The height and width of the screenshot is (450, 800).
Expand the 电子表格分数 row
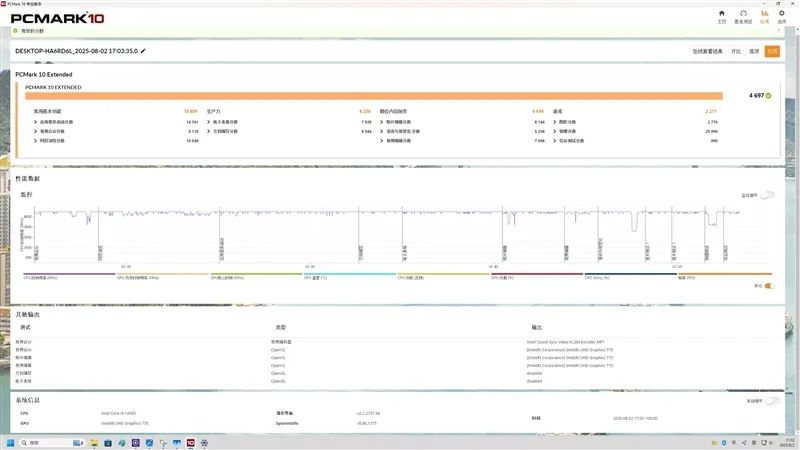(x=209, y=122)
